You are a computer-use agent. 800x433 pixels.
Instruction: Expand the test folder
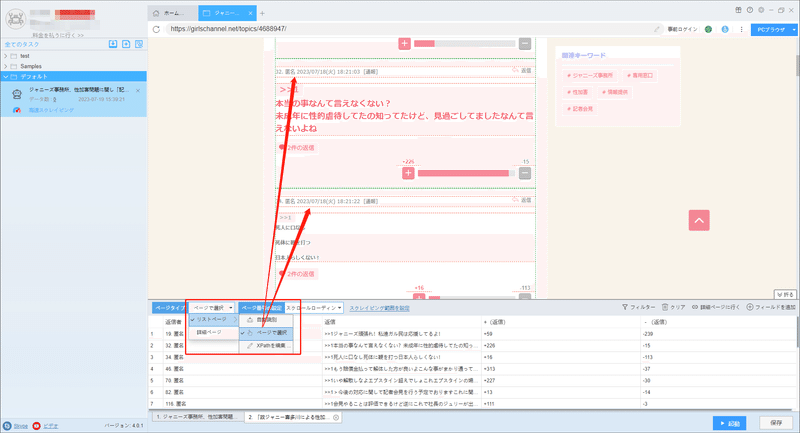pyautogui.click(x=6, y=56)
